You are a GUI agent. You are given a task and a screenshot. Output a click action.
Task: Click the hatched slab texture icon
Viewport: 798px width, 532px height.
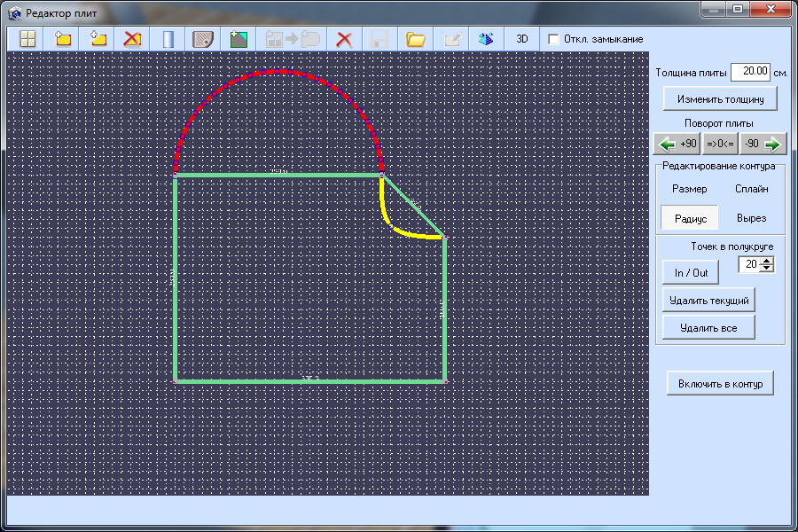tap(204, 39)
